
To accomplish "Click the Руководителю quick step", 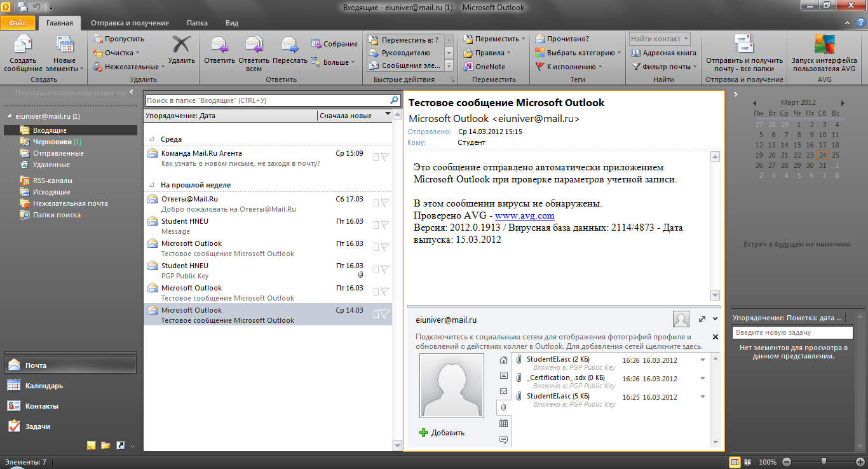I will (x=405, y=53).
